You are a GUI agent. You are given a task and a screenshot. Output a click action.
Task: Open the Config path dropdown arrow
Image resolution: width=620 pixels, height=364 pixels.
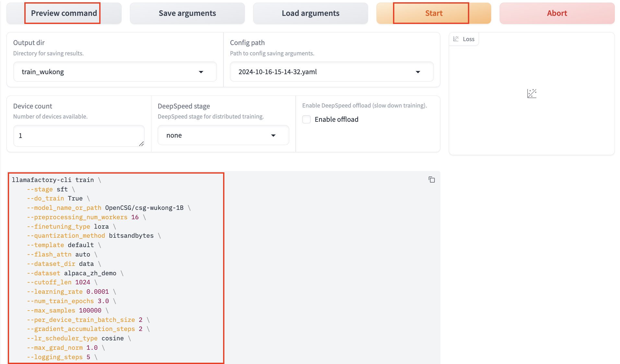pos(418,72)
